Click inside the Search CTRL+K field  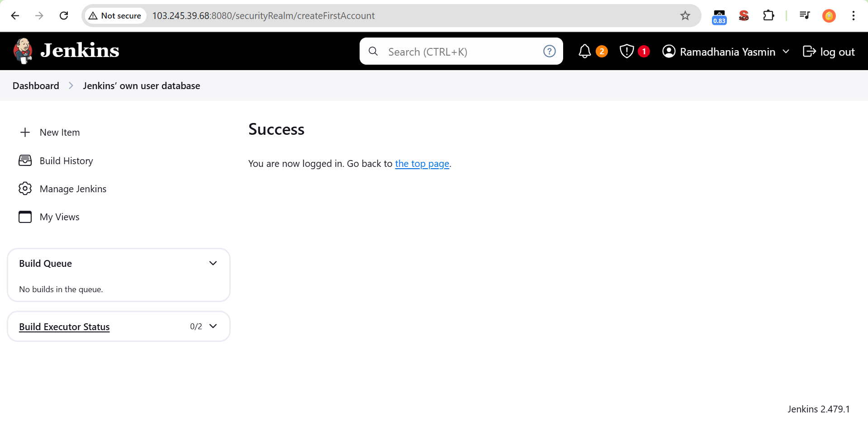point(452,51)
